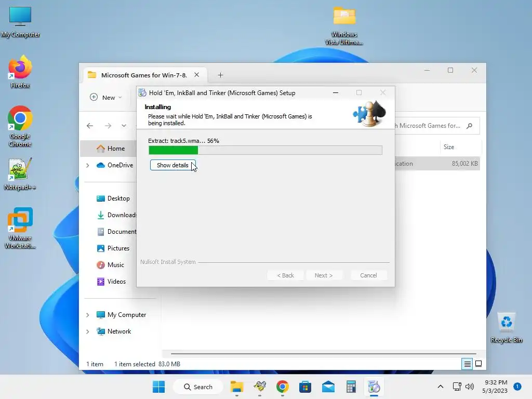Open File Explorer from the taskbar
Viewport: 532px width, 399px height.
tap(237, 387)
